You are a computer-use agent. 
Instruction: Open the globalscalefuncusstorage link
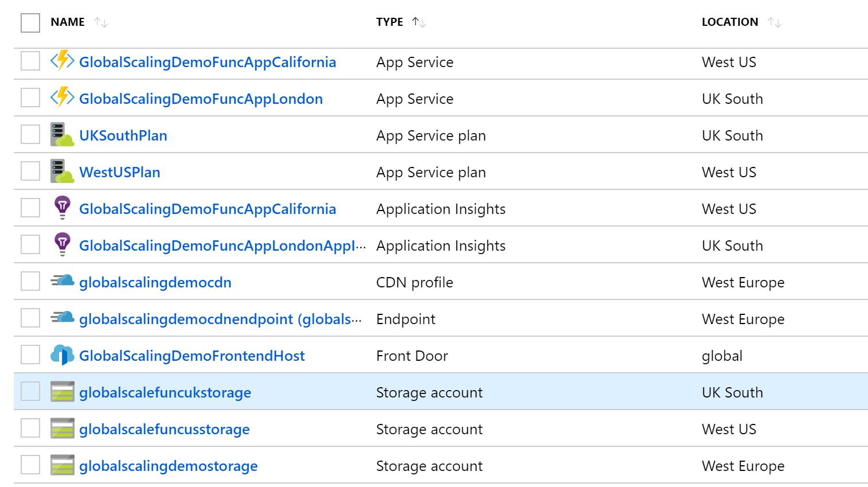coord(165,429)
